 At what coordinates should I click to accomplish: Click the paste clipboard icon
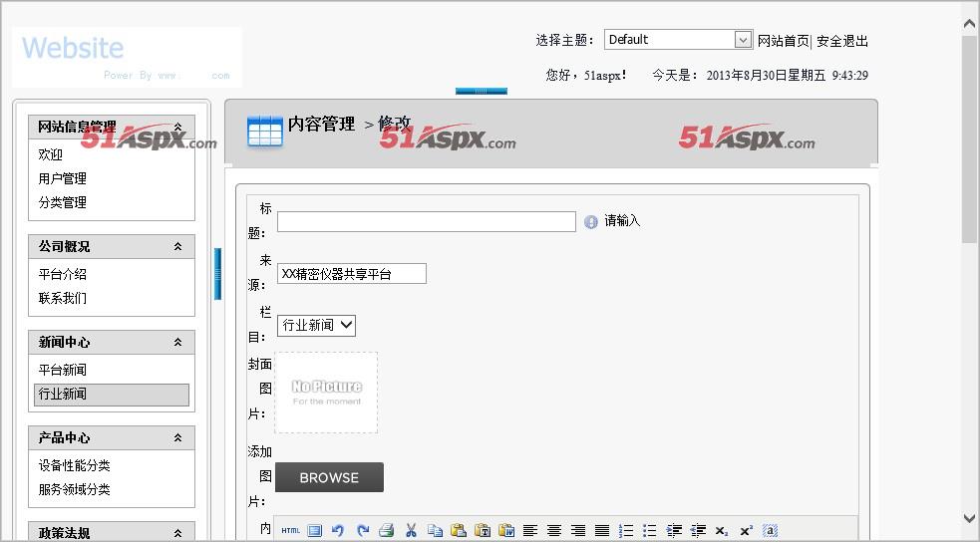click(459, 531)
